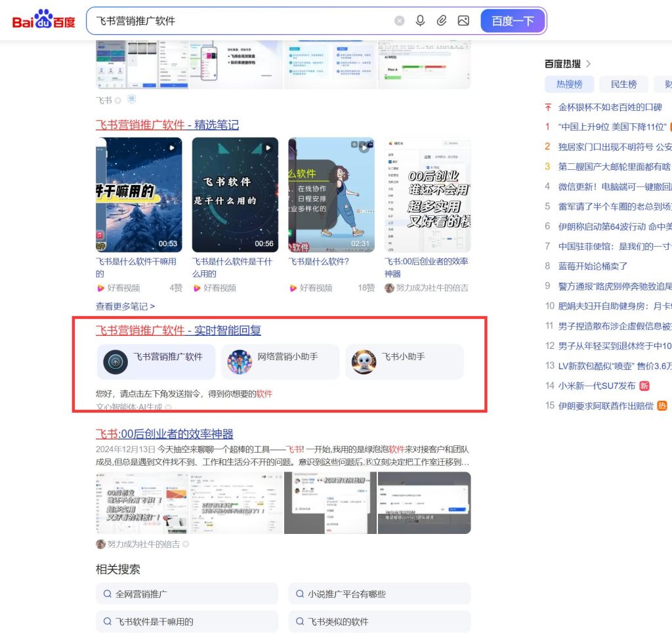Expand the 百度热搜 chevron
This screenshot has width=672, height=633.
click(x=589, y=64)
